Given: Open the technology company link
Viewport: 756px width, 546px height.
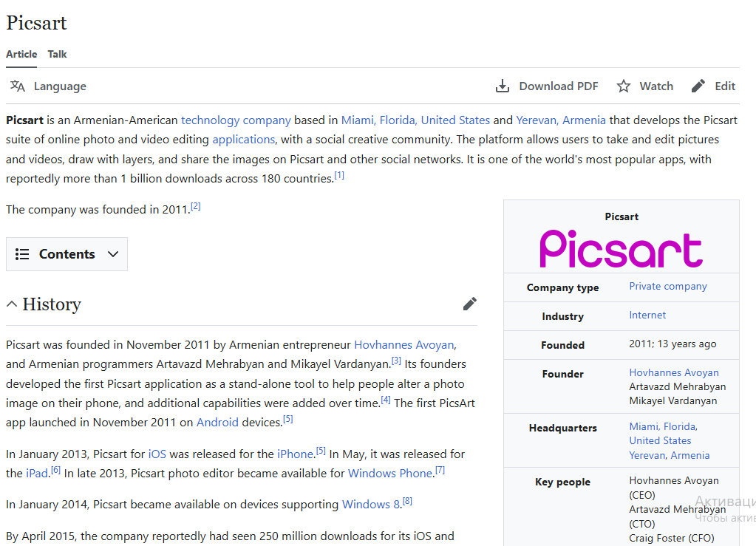Looking at the screenshot, I should click(x=236, y=120).
